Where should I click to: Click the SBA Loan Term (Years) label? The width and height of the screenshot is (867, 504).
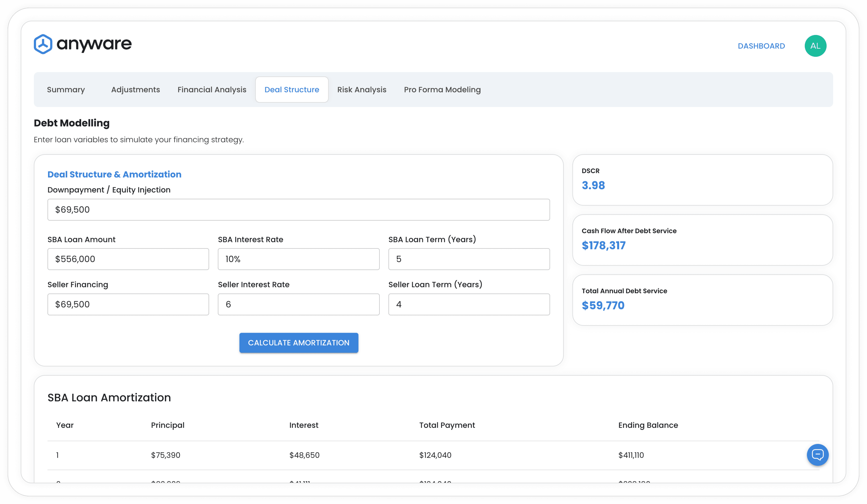coord(432,240)
